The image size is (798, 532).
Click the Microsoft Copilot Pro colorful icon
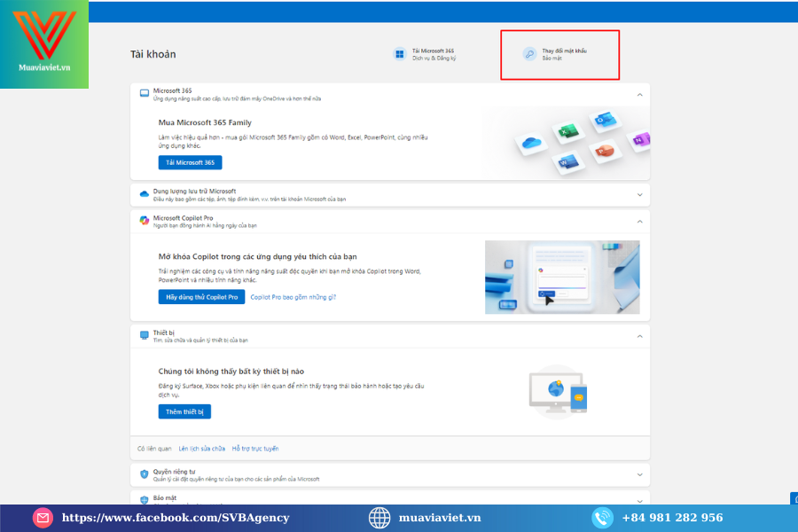coord(145,221)
